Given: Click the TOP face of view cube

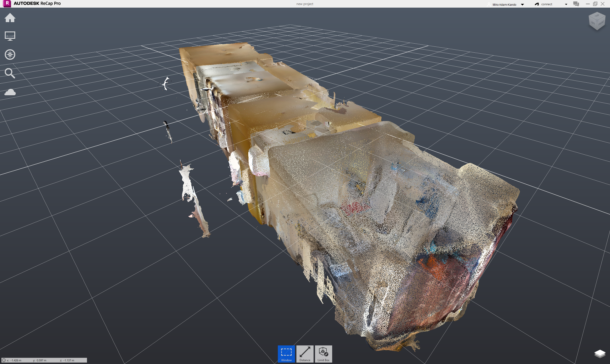Looking at the screenshot, I should [597, 16].
